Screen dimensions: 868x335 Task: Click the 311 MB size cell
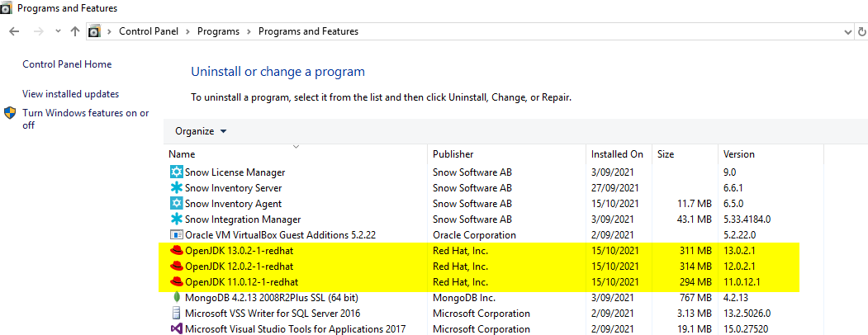[695, 250]
